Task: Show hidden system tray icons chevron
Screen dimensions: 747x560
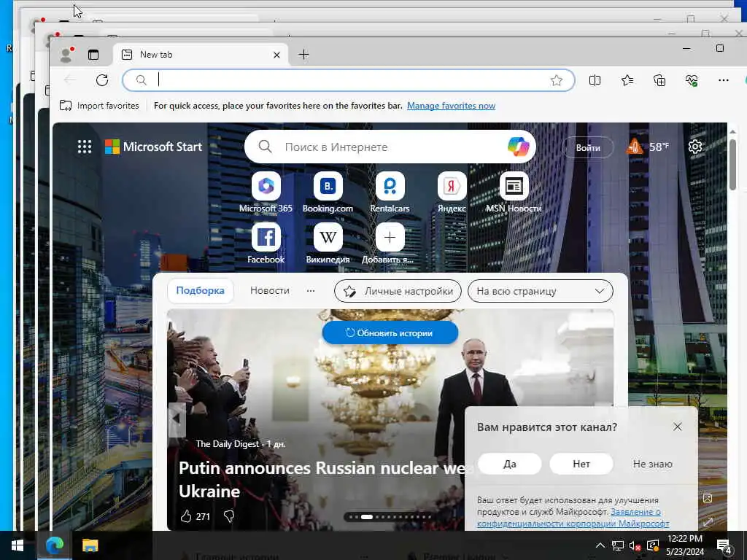Action: pos(600,545)
